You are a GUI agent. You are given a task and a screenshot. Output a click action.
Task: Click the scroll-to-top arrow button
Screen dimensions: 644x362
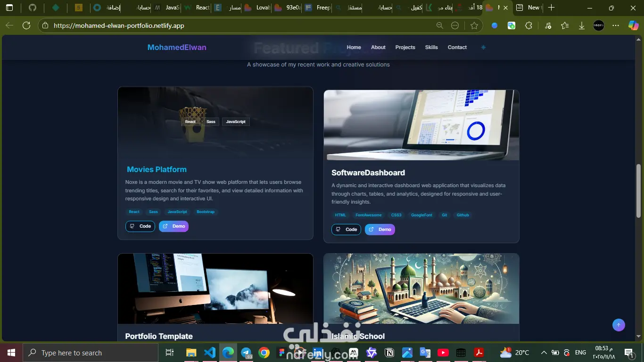coord(619,325)
